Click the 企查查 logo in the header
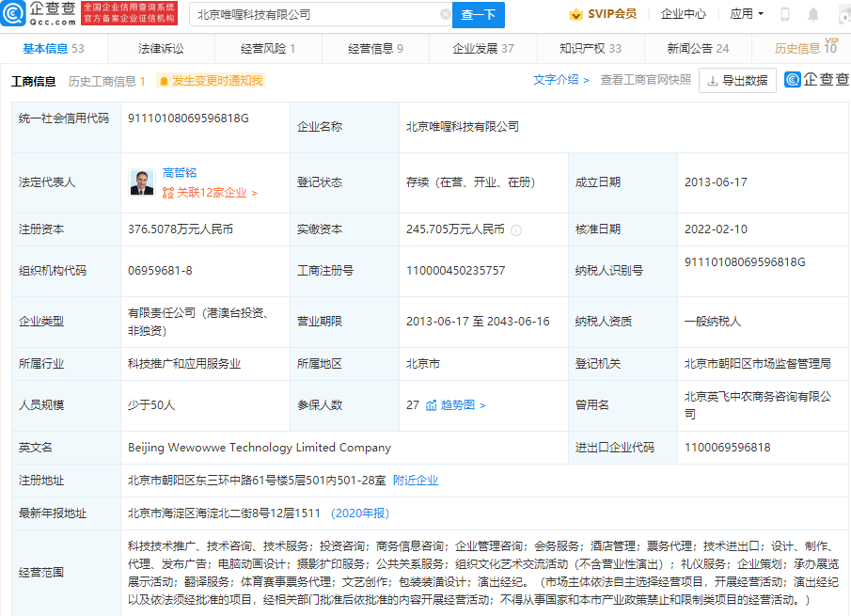Viewport: 851px width, 616px height. 38,14
